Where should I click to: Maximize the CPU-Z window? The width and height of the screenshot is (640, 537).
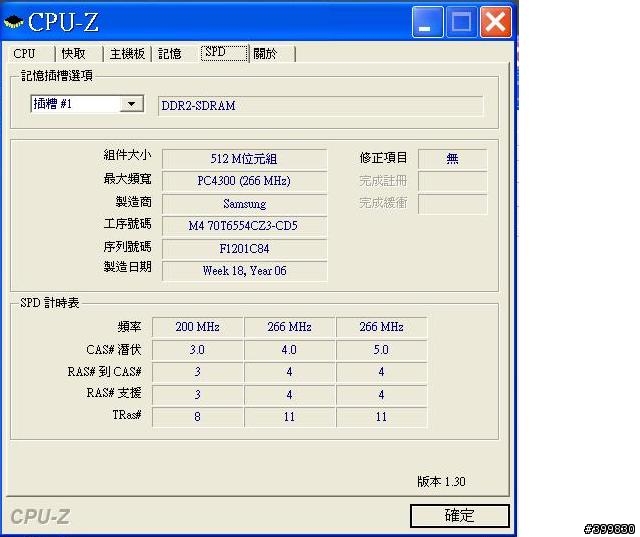pos(461,22)
